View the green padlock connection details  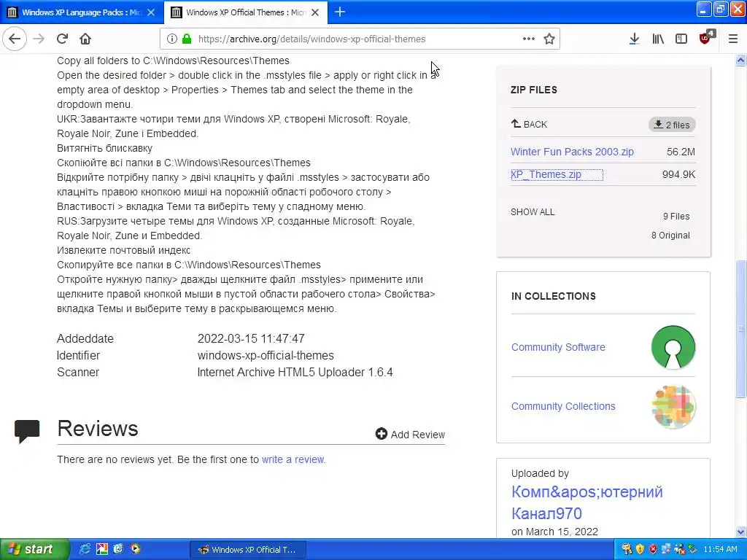coord(187,39)
